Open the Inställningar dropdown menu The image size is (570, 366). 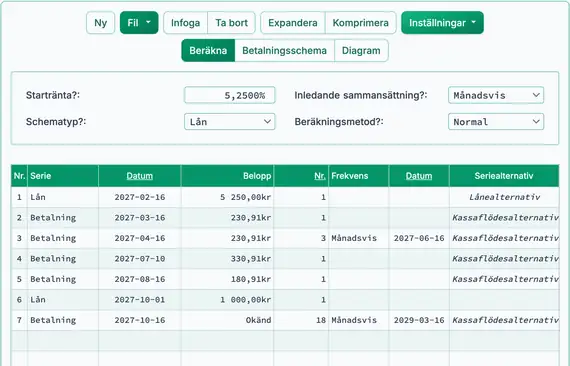click(442, 23)
